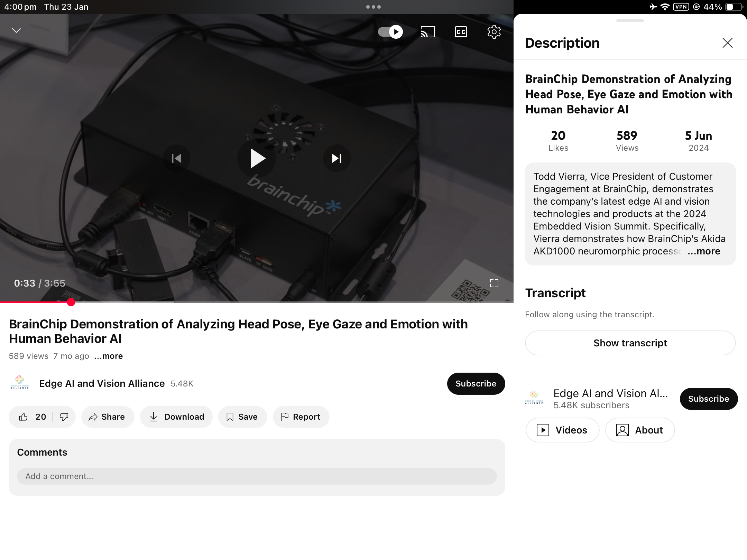This screenshot has height=560, width=747.
Task: Tap the VPN status indicator
Action: tap(681, 7)
